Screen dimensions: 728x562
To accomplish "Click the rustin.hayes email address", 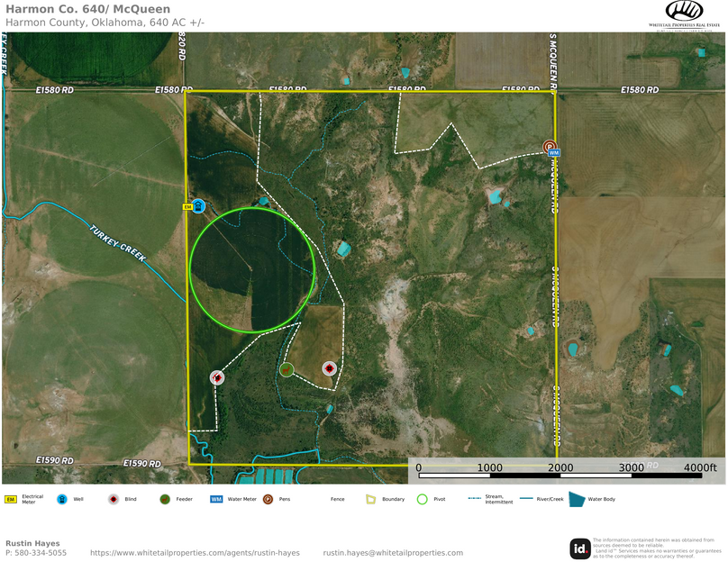I will 393,553.
